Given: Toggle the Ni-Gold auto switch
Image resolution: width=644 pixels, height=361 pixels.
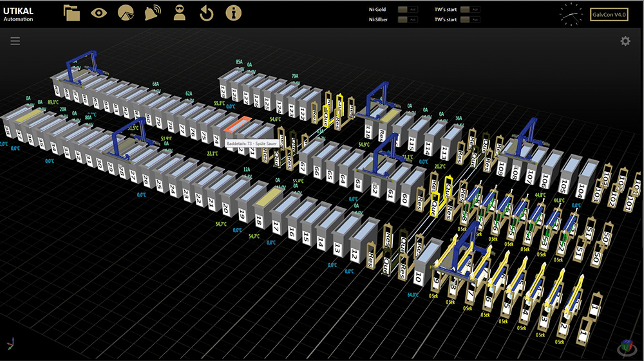Looking at the screenshot, I should [x=406, y=10].
